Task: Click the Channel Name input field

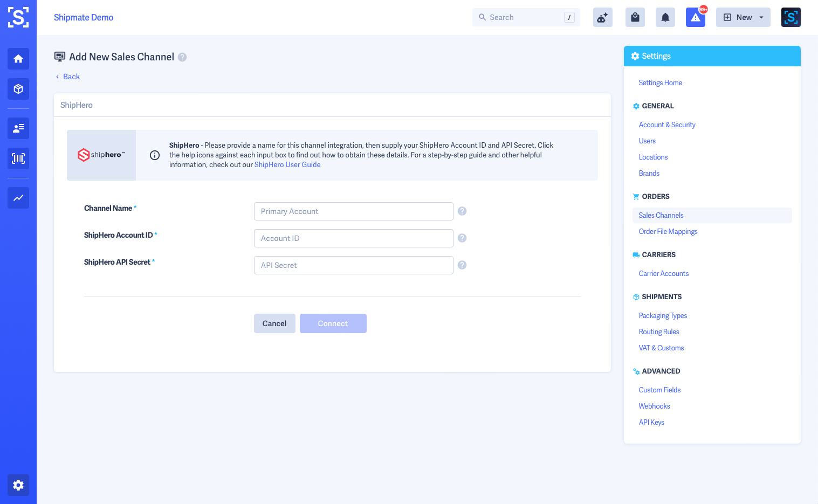Action: pyautogui.click(x=354, y=211)
